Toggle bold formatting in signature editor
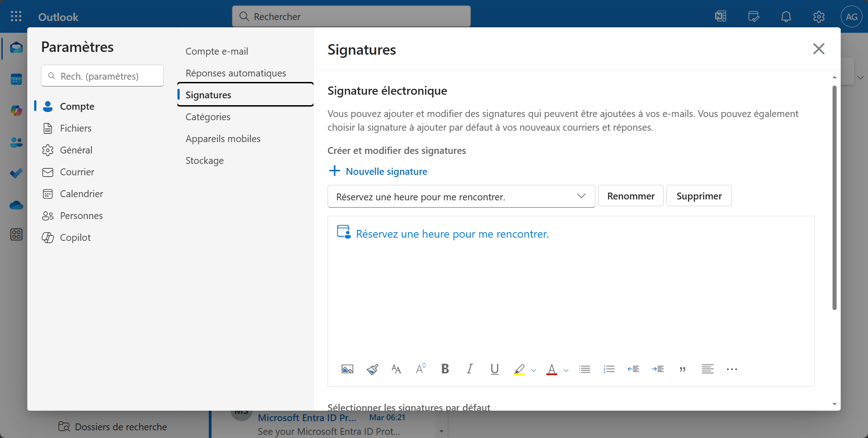The image size is (868, 438). 445,369
